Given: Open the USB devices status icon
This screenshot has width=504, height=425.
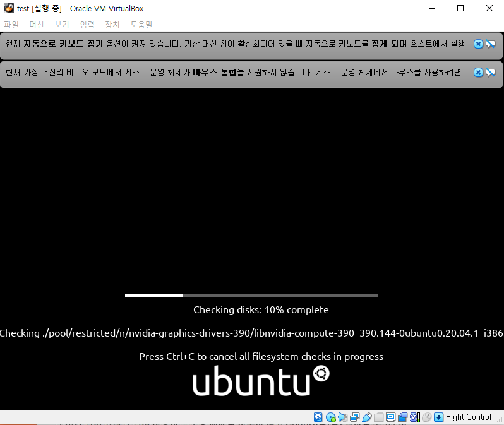Looking at the screenshot, I should 367,417.
